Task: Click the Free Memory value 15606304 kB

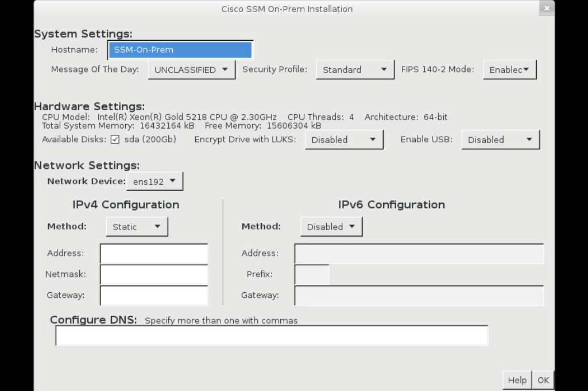Action: [x=294, y=126]
